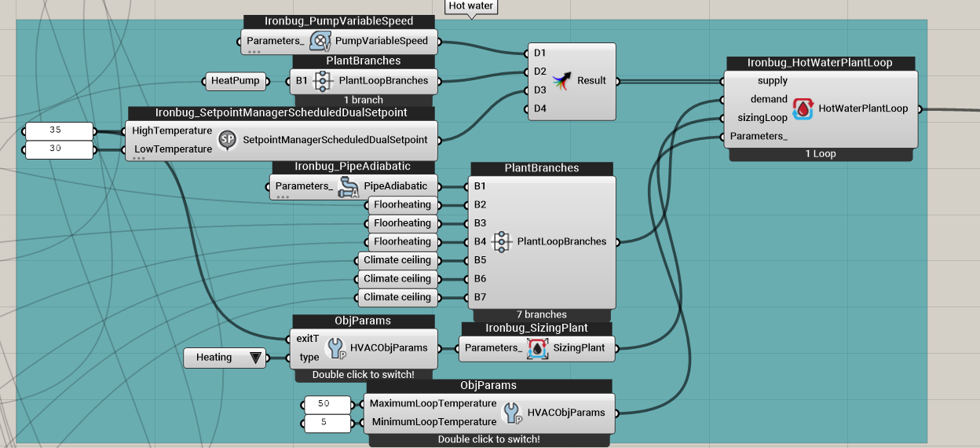Click the HotWaterPlantLoop output label
The width and height of the screenshot is (980, 448).
[863, 108]
